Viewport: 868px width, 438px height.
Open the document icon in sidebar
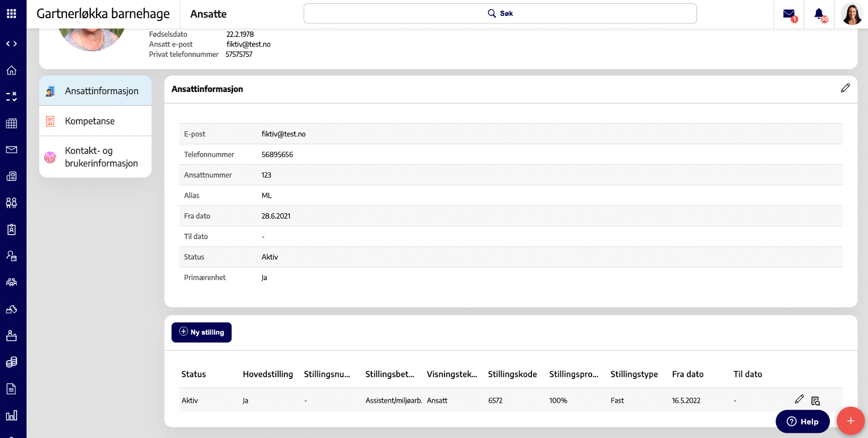[11, 389]
